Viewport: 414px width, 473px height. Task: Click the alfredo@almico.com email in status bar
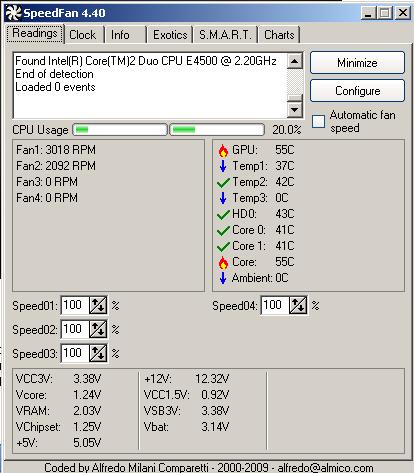coord(325,467)
